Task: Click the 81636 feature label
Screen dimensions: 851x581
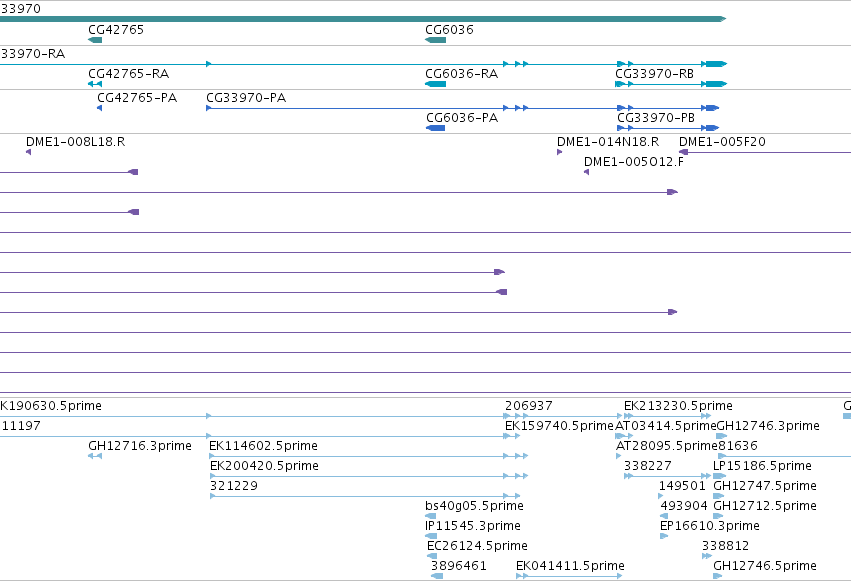Action: 738,446
